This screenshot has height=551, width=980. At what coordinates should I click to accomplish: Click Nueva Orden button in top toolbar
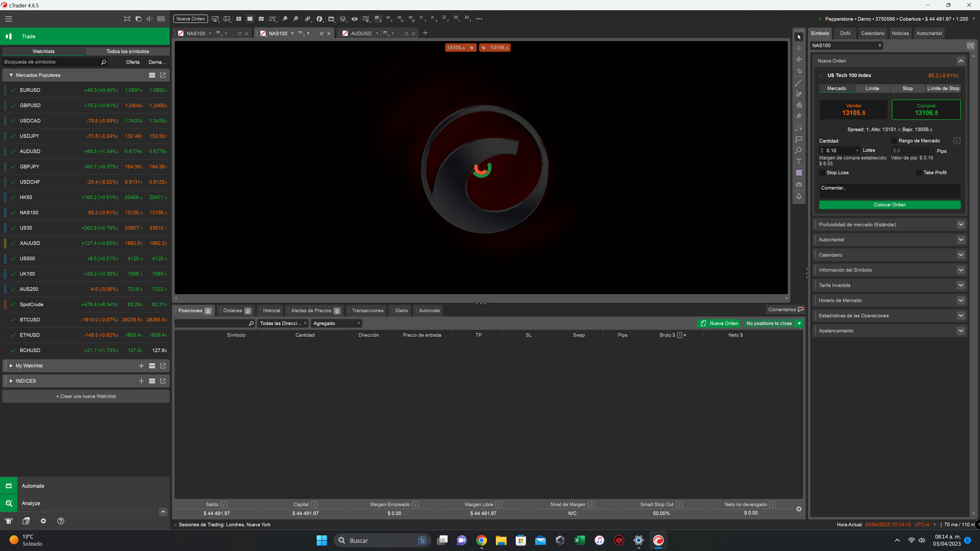(x=191, y=19)
